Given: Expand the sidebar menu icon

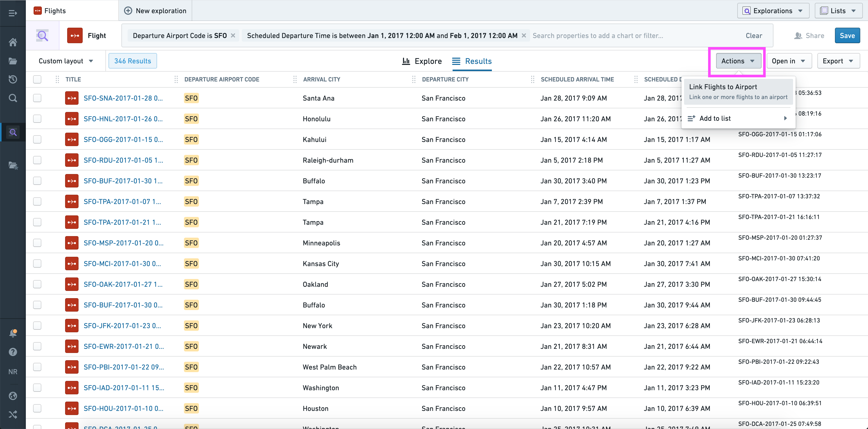Looking at the screenshot, I should point(13,13).
